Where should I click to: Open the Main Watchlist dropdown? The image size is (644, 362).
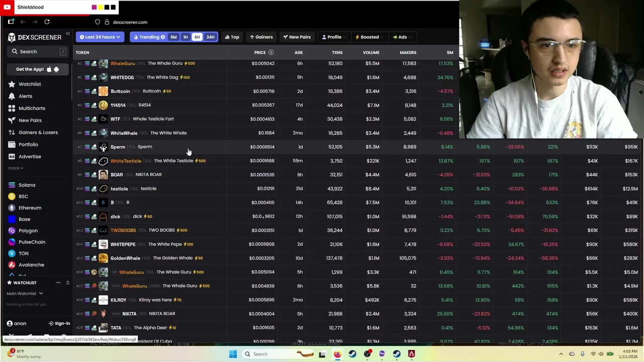click(25, 294)
